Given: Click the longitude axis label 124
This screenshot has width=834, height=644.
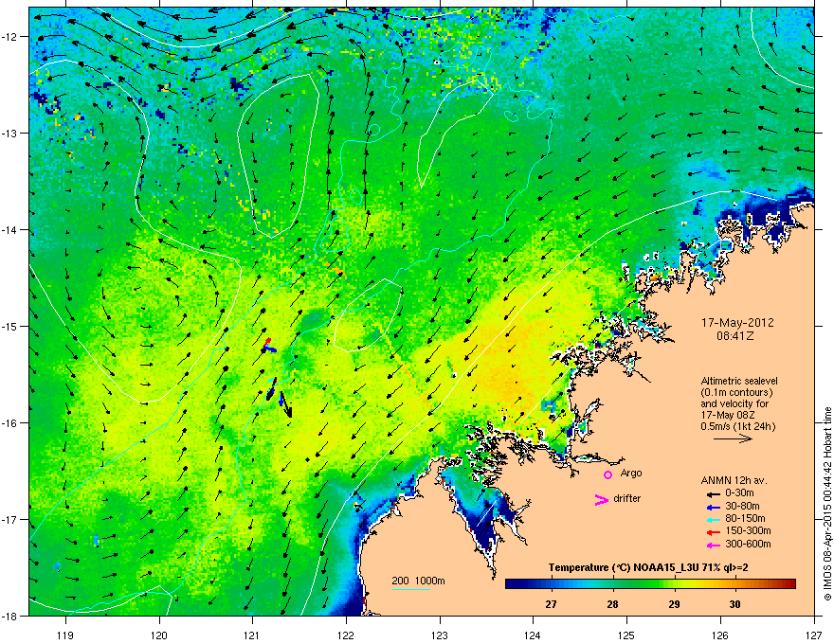Looking at the screenshot, I should pos(533,635).
